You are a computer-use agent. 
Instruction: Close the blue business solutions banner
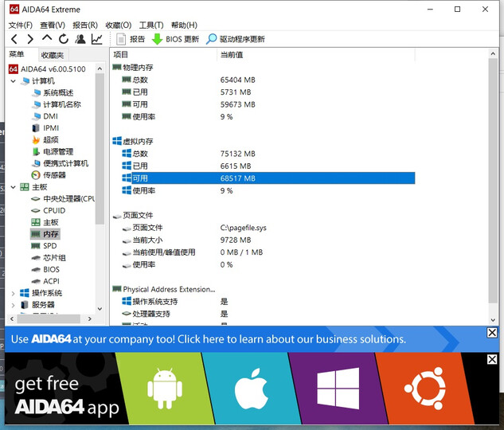pos(492,333)
